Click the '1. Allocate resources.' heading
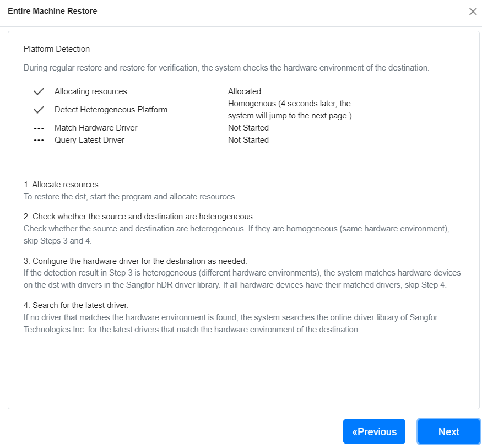Image resolution: width=482 pixels, height=448 pixels. [62, 185]
